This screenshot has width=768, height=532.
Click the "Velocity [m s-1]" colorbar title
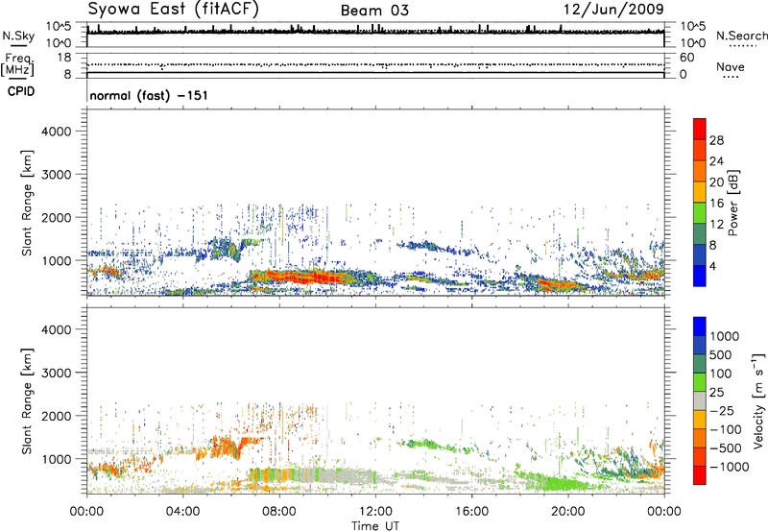point(758,400)
